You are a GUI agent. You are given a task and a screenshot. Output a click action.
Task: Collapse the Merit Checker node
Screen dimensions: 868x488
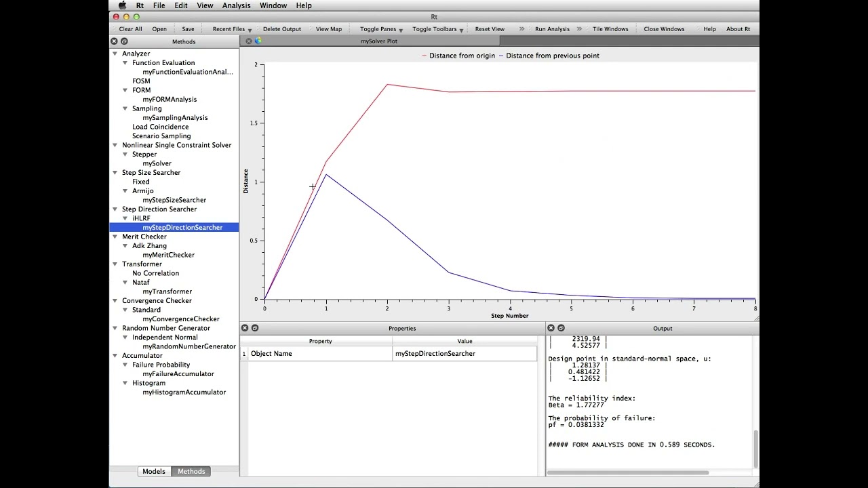(x=115, y=237)
